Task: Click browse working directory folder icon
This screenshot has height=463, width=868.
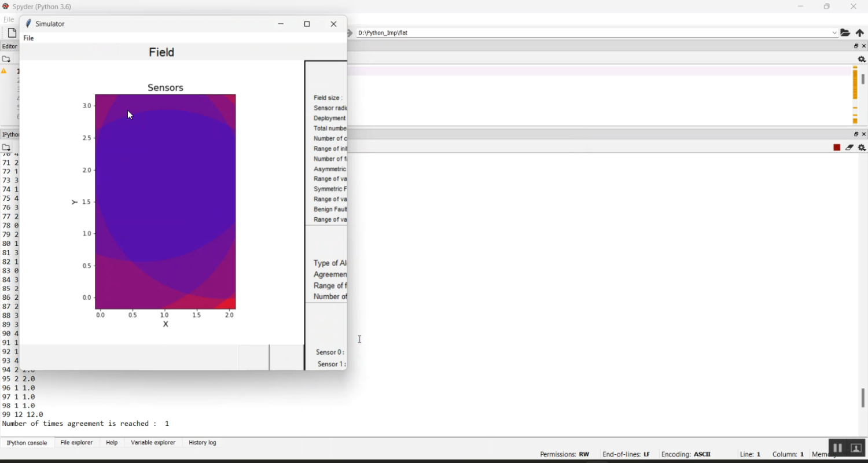Action: 845,33
